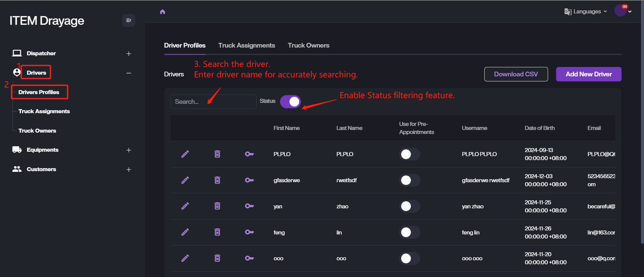Enable Pre-Appointments for feng lin
644x277 pixels.
410,232
